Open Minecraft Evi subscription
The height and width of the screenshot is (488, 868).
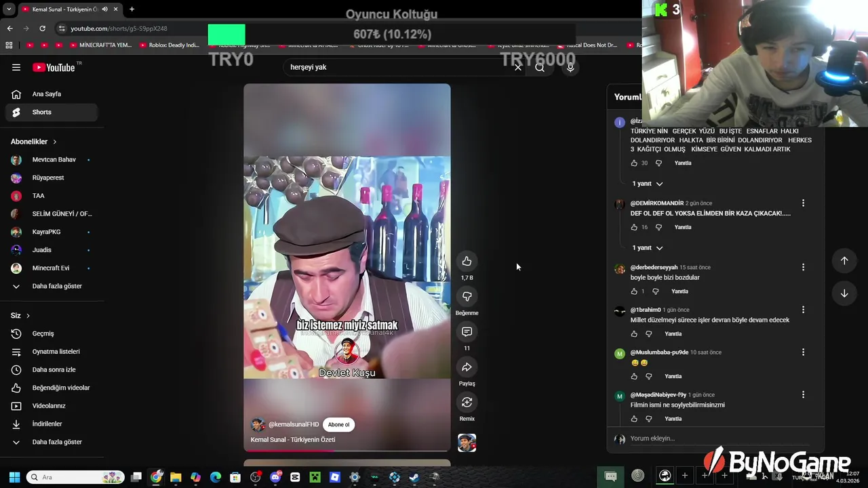(52, 268)
